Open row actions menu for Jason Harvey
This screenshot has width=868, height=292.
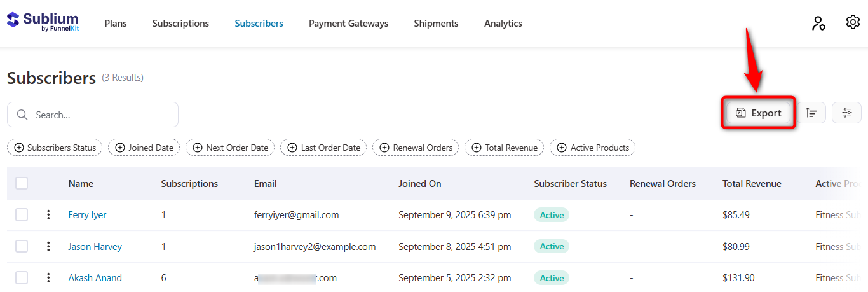(48, 246)
